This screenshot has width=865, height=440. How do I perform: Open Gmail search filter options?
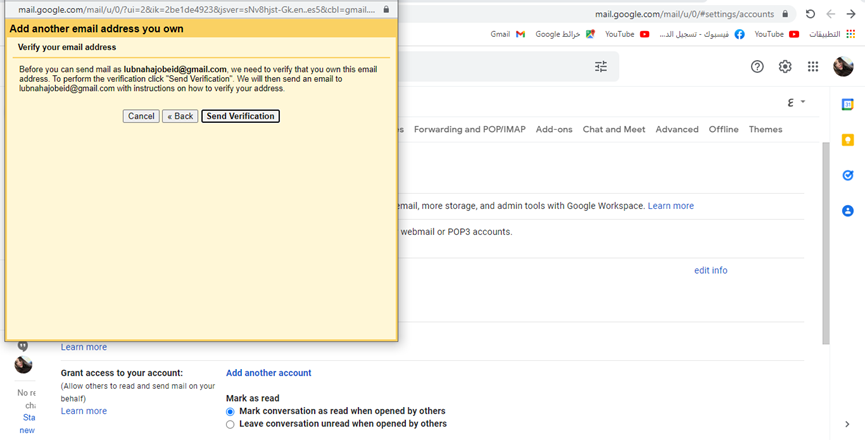(601, 67)
